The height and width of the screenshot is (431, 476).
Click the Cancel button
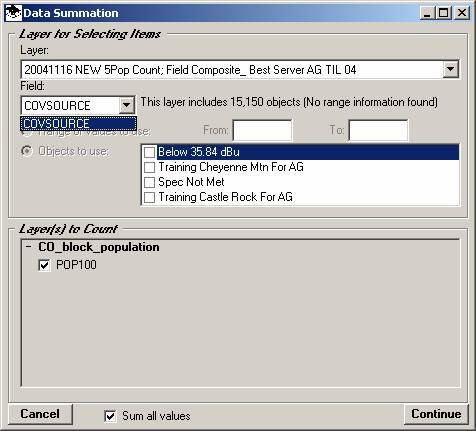(x=40, y=414)
